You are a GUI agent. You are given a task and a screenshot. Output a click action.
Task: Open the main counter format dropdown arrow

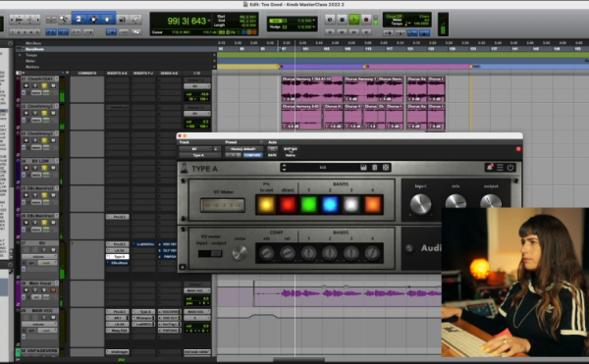coord(209,21)
